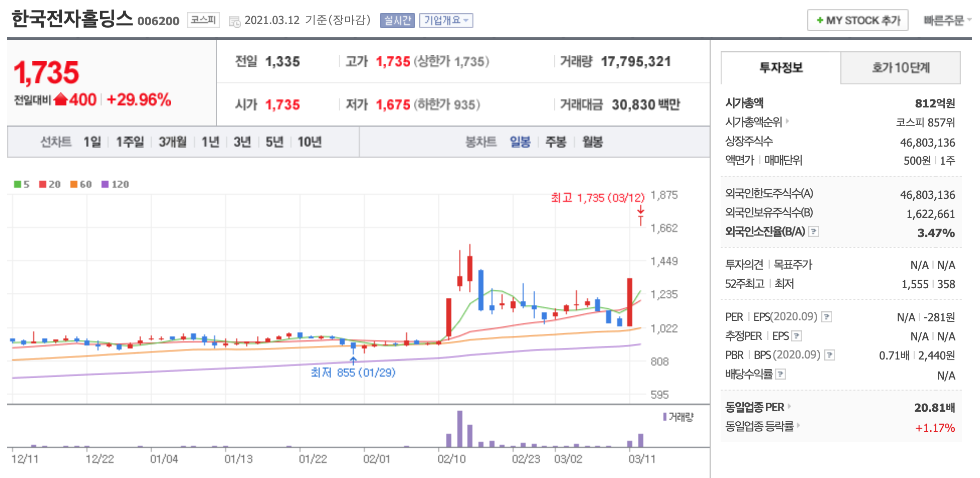Viewport: 980px width, 478px height.
Task: Click the +29.96% change rate
Action: (x=139, y=100)
